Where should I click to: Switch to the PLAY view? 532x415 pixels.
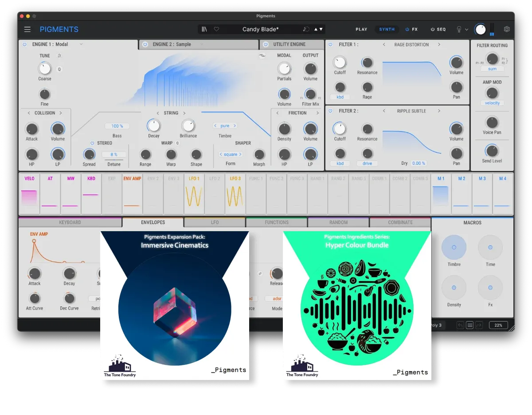[x=361, y=29]
